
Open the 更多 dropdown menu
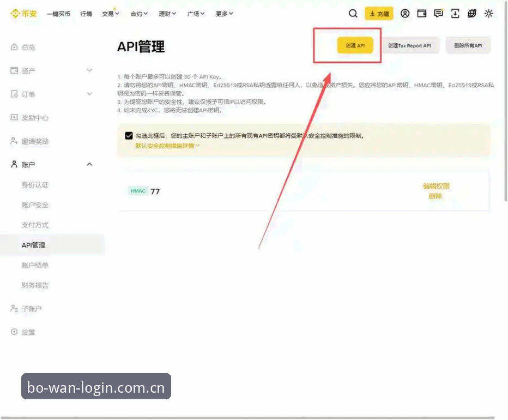(225, 14)
